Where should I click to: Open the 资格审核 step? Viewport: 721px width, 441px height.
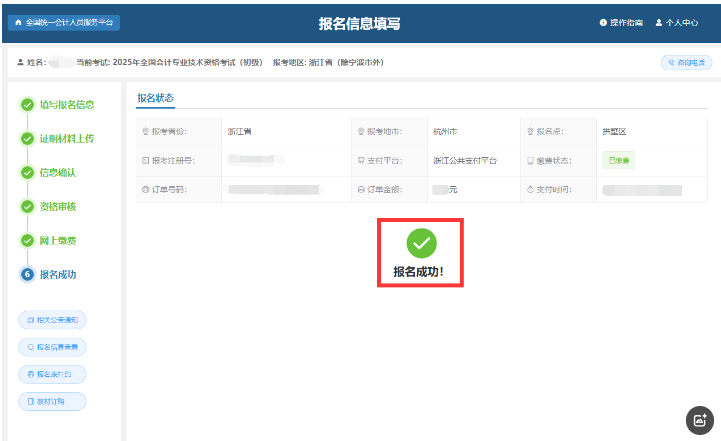point(57,206)
